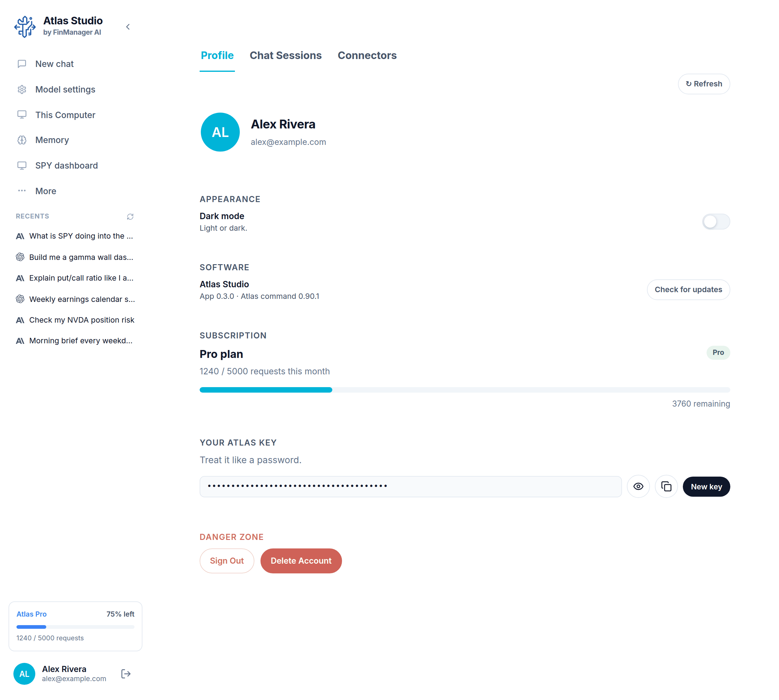
Task: Click the Atlas Pro usage card label
Action: coord(32,614)
